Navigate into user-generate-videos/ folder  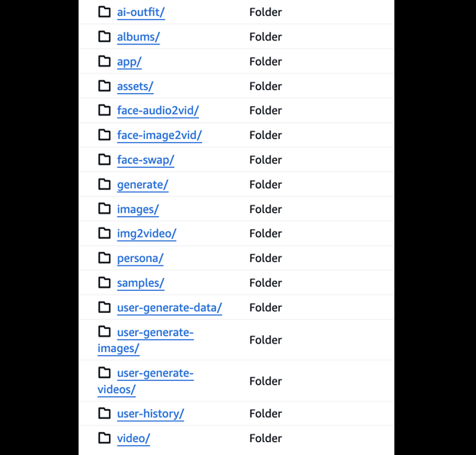[155, 373]
